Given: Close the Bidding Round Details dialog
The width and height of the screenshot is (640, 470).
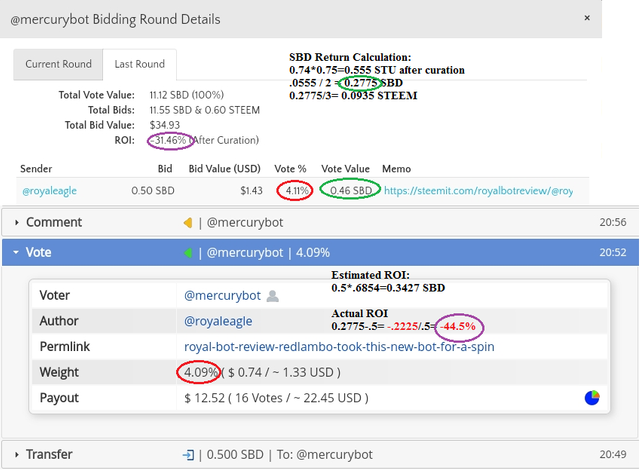Looking at the screenshot, I should (x=587, y=18).
